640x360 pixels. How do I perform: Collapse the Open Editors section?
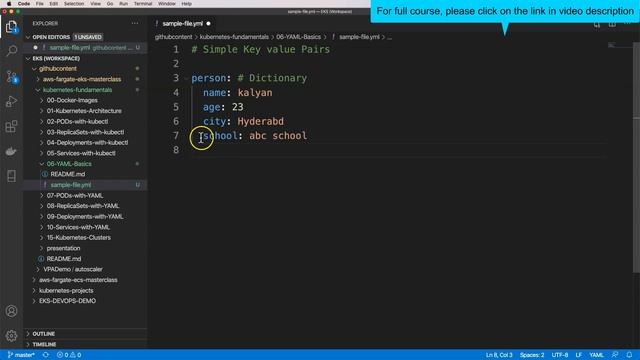coord(28,37)
